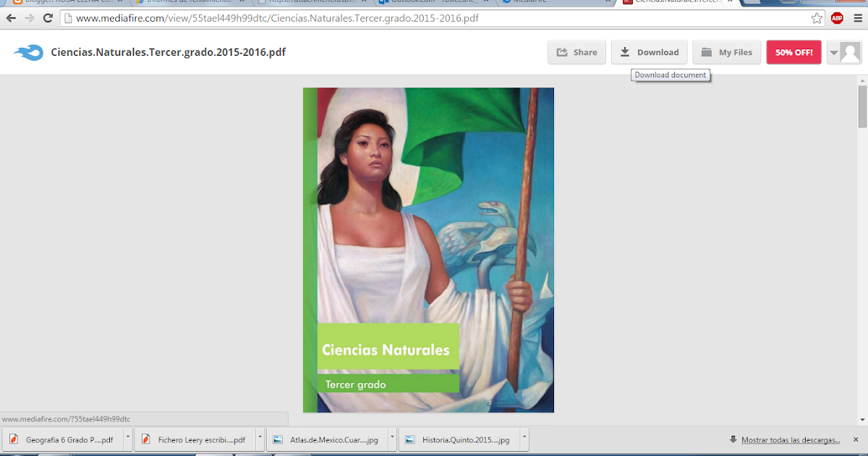Expand options arrow for Fichero Leery download
868x456 pixels.
pos(260,439)
